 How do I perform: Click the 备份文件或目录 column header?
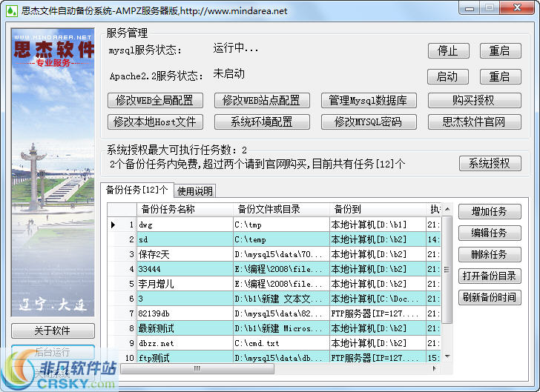pyautogui.click(x=281, y=209)
